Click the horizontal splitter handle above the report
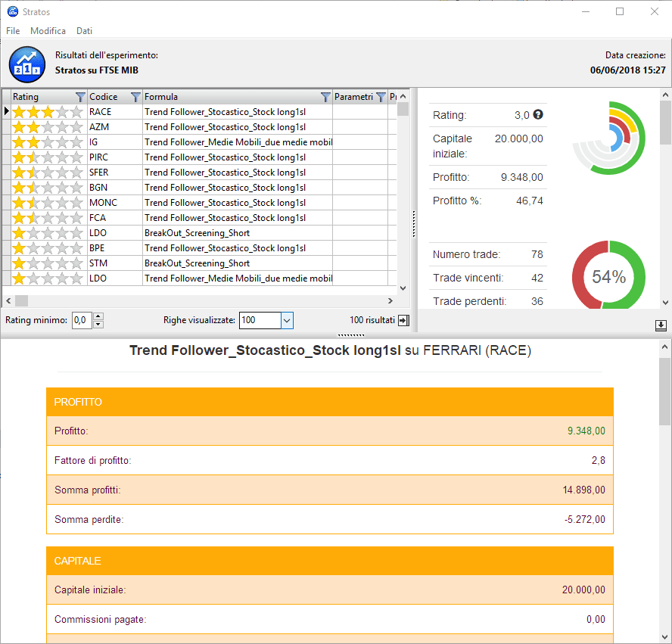The height and width of the screenshot is (644, 672). 350,335
